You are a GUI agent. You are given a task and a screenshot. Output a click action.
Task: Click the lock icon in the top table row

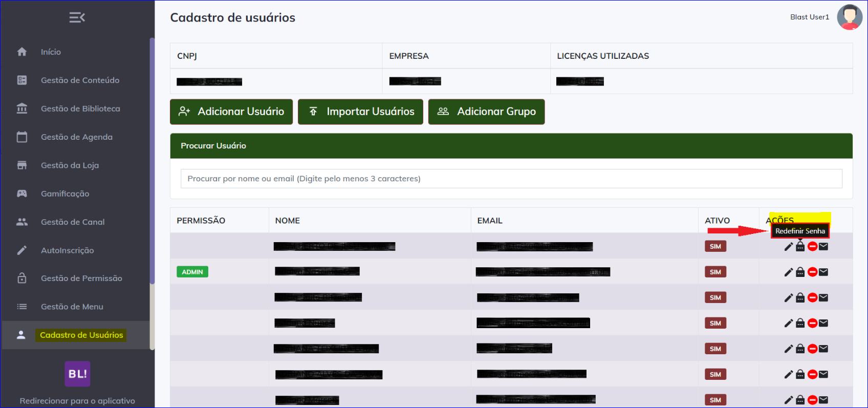[800, 246]
